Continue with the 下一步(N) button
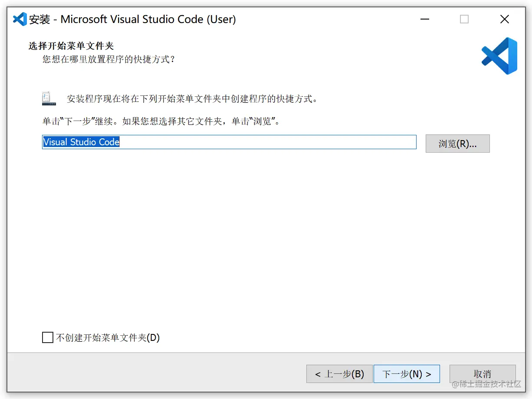The width and height of the screenshot is (532, 399). pyautogui.click(x=407, y=374)
